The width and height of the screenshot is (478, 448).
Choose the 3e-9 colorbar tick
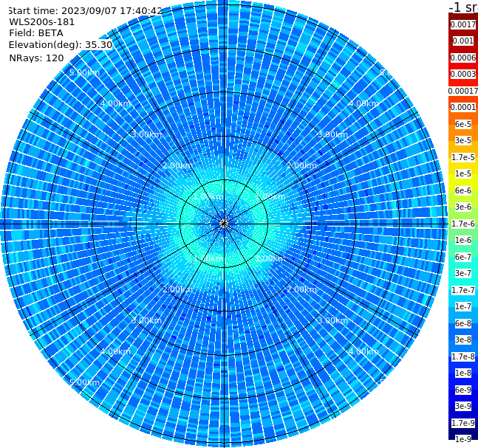[463, 406]
